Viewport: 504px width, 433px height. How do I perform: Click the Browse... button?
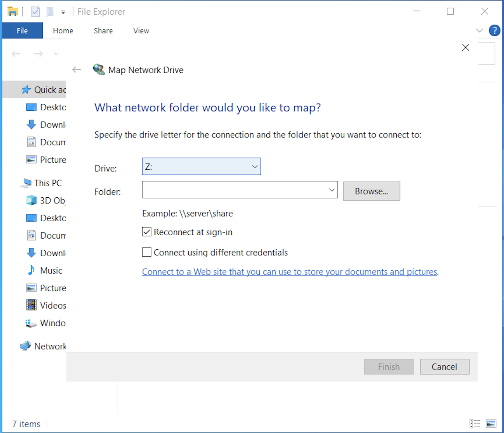click(x=371, y=191)
